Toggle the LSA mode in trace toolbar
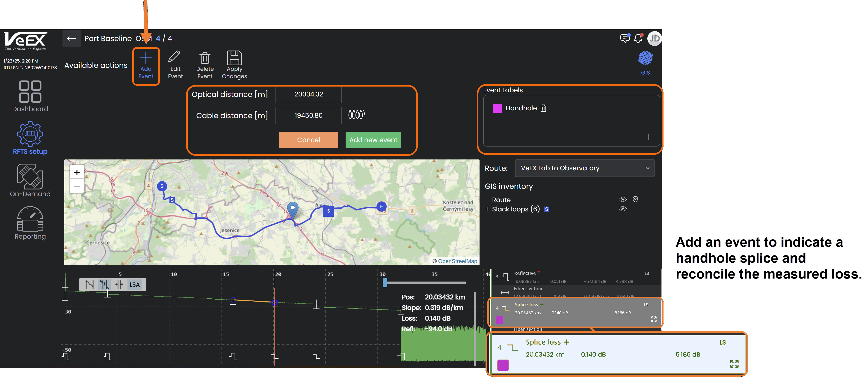The height and width of the screenshot is (381, 868). (134, 285)
